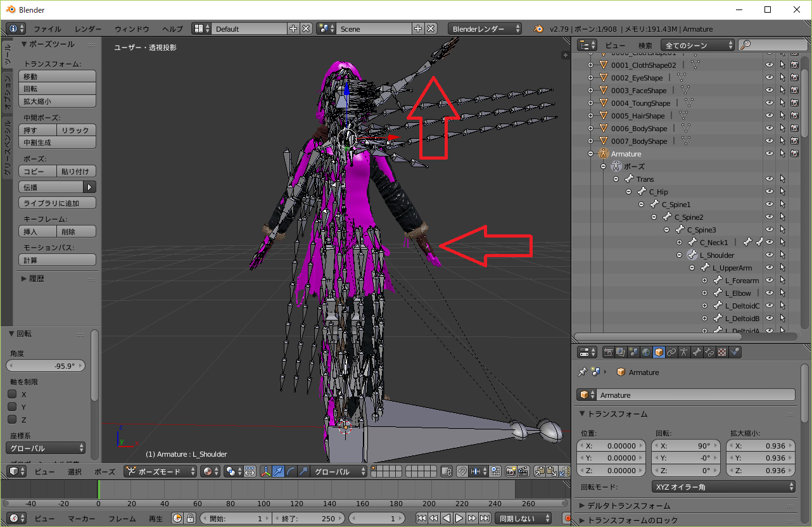Open the Render properties camera tab
The width and height of the screenshot is (812, 527).
point(609,352)
